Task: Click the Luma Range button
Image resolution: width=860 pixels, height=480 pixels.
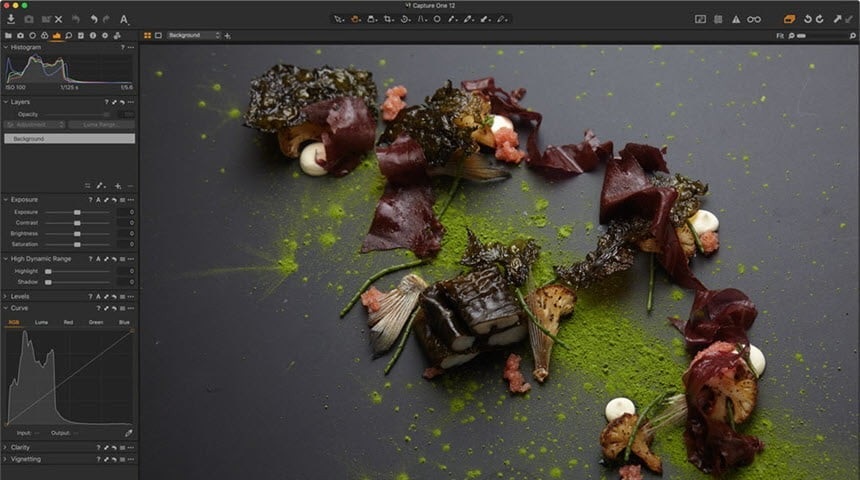Action: 100,125
